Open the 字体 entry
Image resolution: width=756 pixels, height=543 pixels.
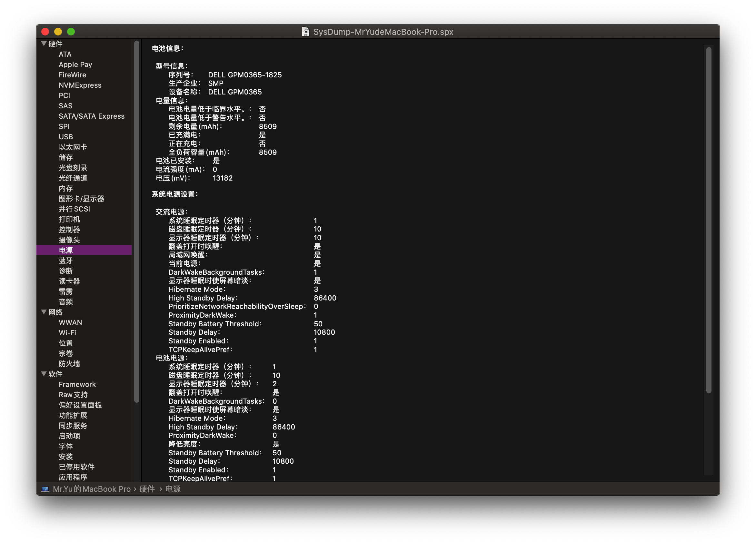tap(66, 447)
